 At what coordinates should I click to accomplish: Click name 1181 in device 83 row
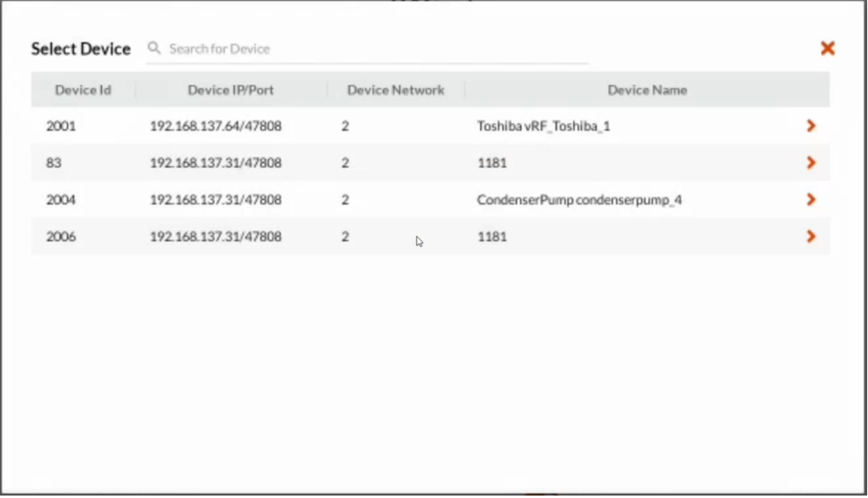point(492,162)
